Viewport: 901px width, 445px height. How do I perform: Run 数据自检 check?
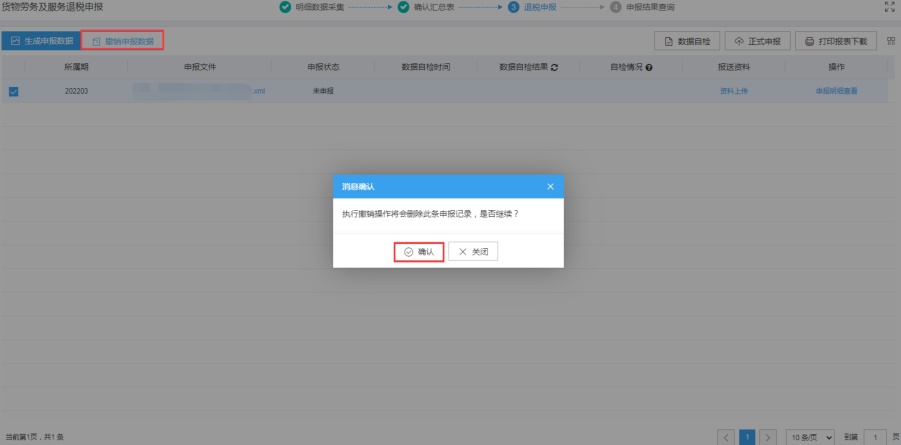[x=687, y=41]
